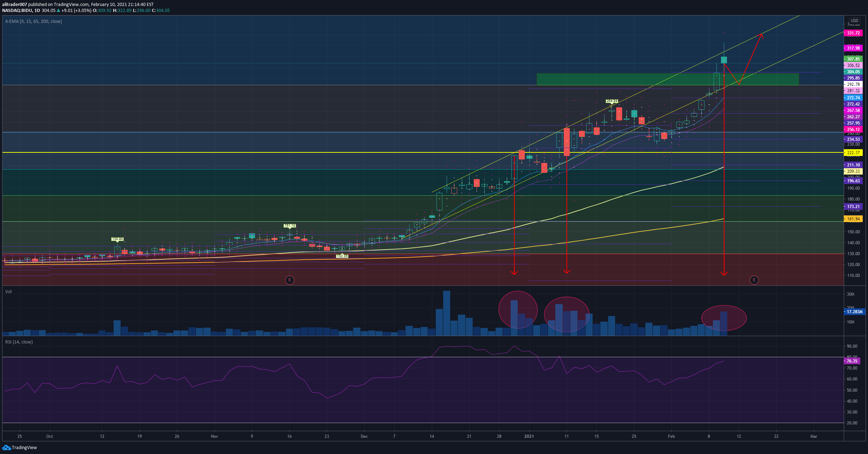Click the TradingView logo at bottom left
Image resolution: width=868 pixels, height=454 pixels.
pos(20,447)
